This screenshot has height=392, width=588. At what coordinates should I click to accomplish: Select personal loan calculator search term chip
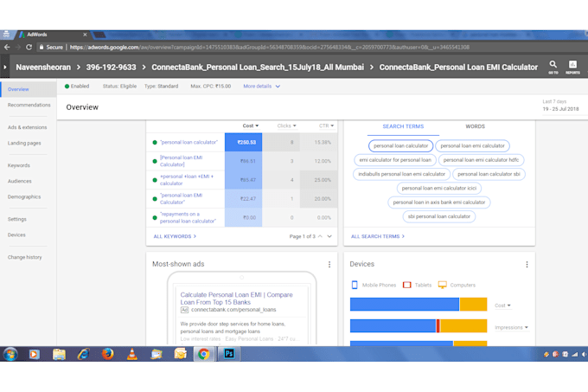400,146
